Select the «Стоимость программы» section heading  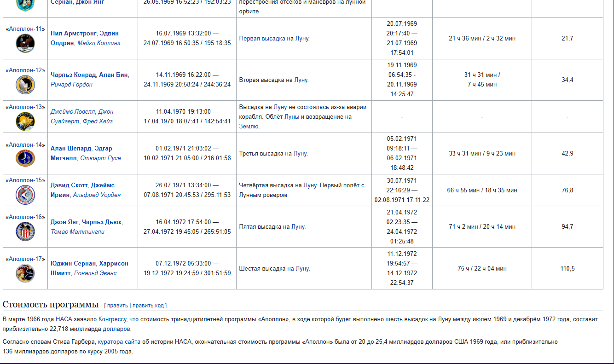pos(51,305)
